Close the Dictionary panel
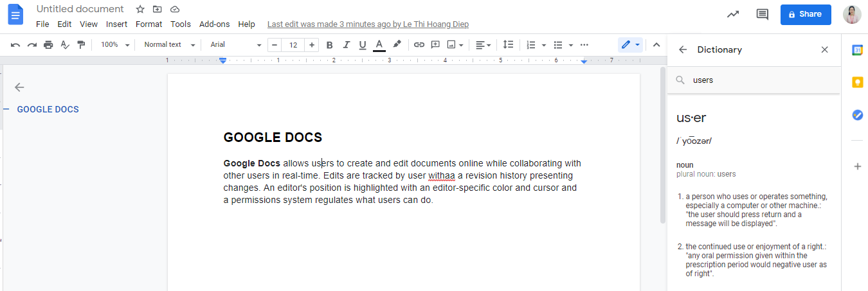 point(825,49)
